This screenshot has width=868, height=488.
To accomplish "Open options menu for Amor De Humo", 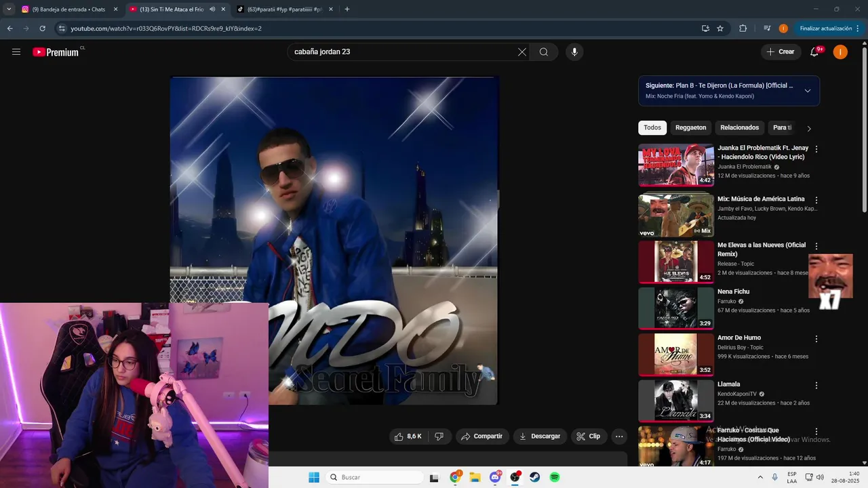I will coord(816,338).
